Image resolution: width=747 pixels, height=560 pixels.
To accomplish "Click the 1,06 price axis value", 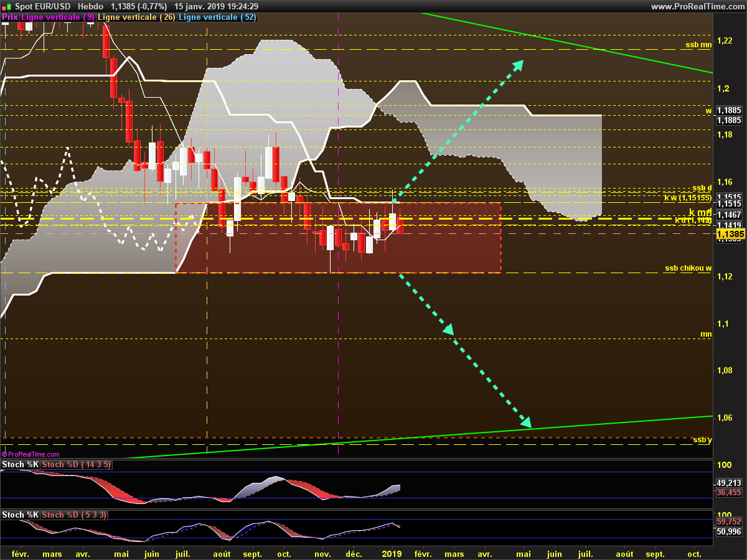I will coord(724,418).
